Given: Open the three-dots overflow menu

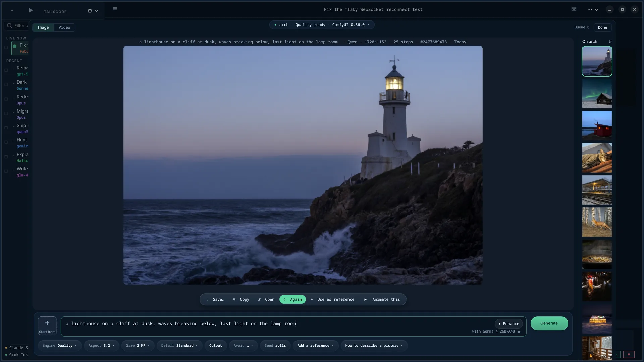Looking at the screenshot, I should point(590,10).
